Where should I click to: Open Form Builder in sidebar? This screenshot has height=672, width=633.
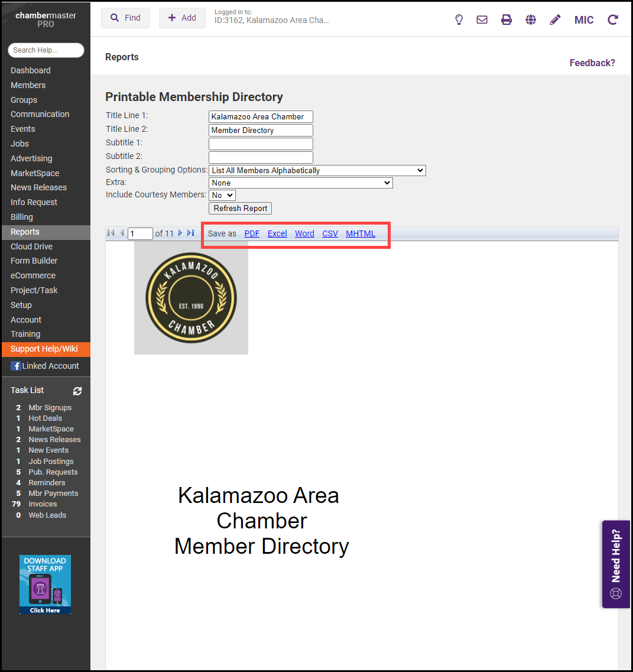point(34,261)
